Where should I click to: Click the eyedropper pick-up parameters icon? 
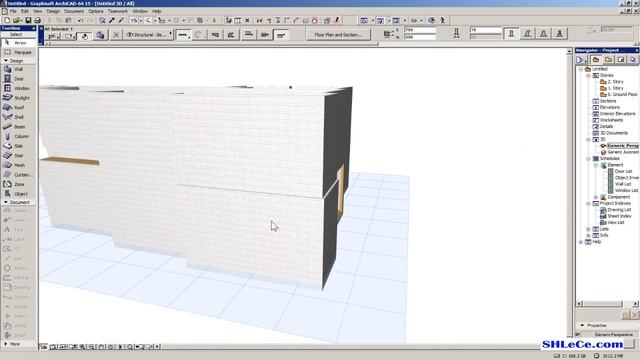112,20
